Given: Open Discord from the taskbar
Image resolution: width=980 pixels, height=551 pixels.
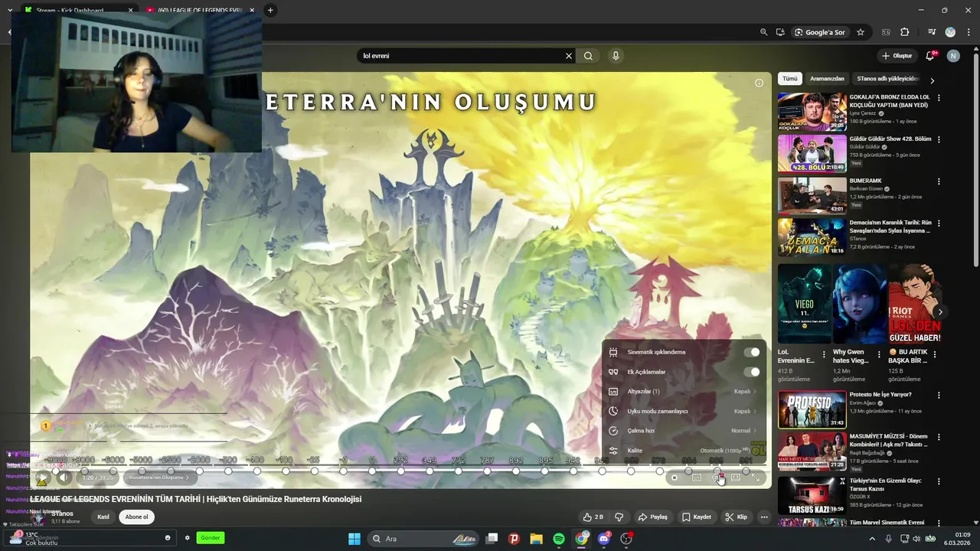Looking at the screenshot, I should (604, 539).
